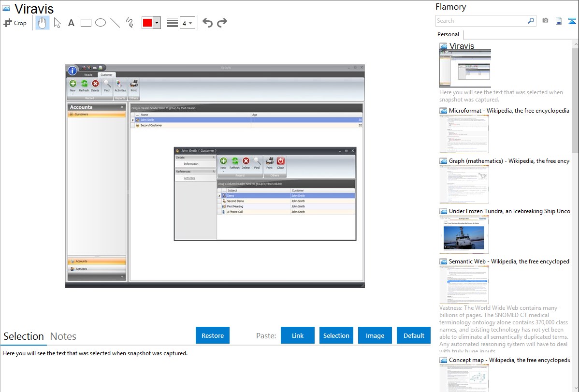Open the Viravis snapshot thumbnail
579x392 pixels.
(x=465, y=69)
